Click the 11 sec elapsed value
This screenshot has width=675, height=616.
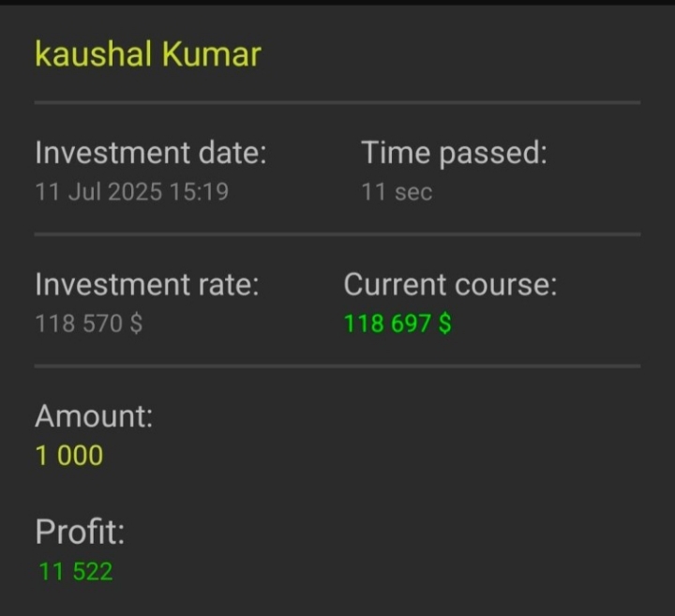point(397,192)
